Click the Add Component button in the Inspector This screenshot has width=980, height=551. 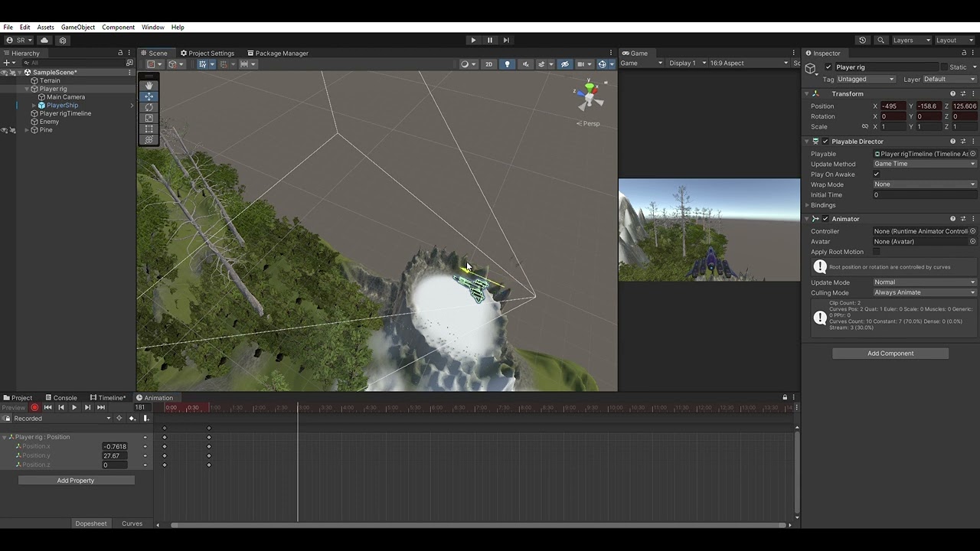tap(890, 353)
